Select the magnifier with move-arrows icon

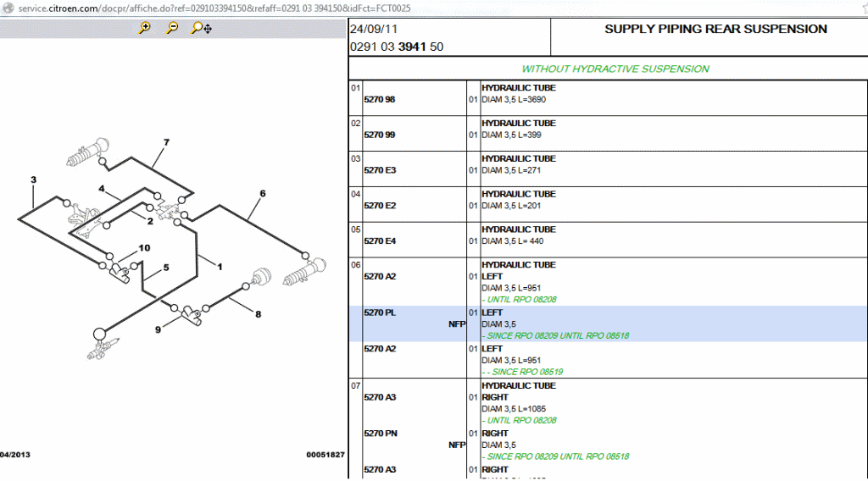201,28
